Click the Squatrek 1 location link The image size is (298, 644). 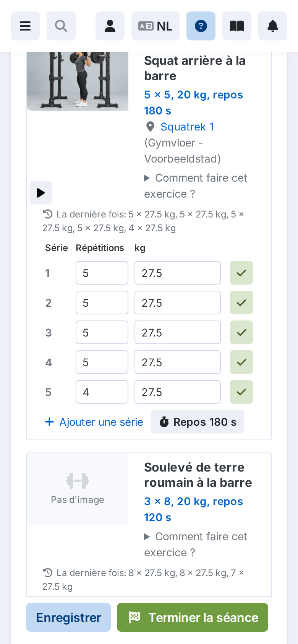tap(187, 127)
